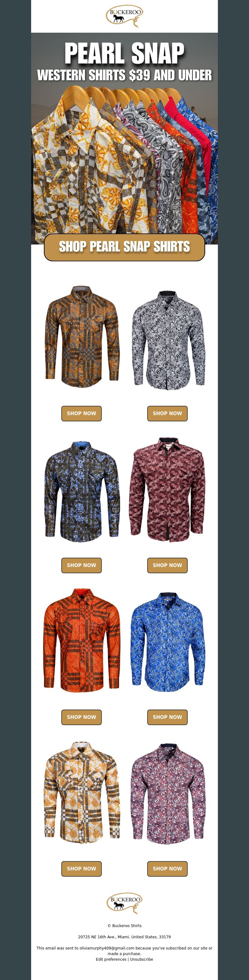Screen dimensions: 249x980
Task: Click Shop Now under blue plaid shirt
Action: (82, 565)
